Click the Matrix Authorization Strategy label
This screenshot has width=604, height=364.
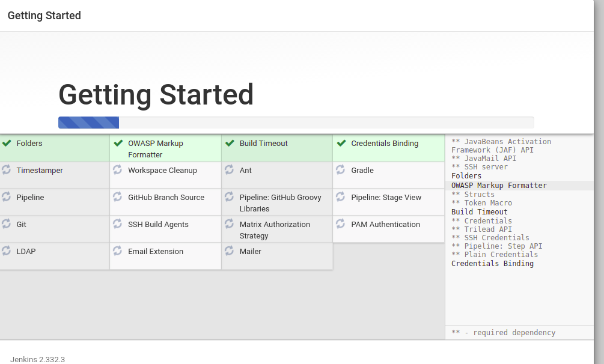pyautogui.click(x=275, y=230)
